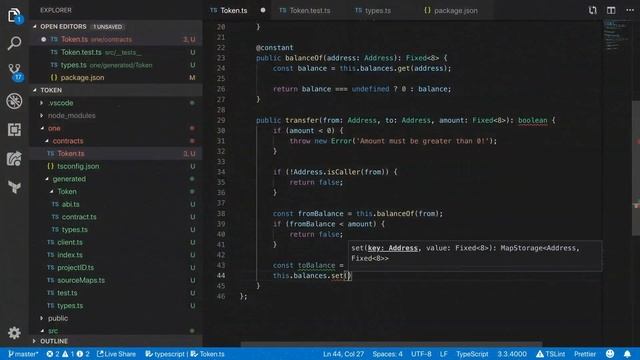Click TypeScript version 3.3.4000
Viewport: 640px width, 360px height.
click(x=511, y=354)
